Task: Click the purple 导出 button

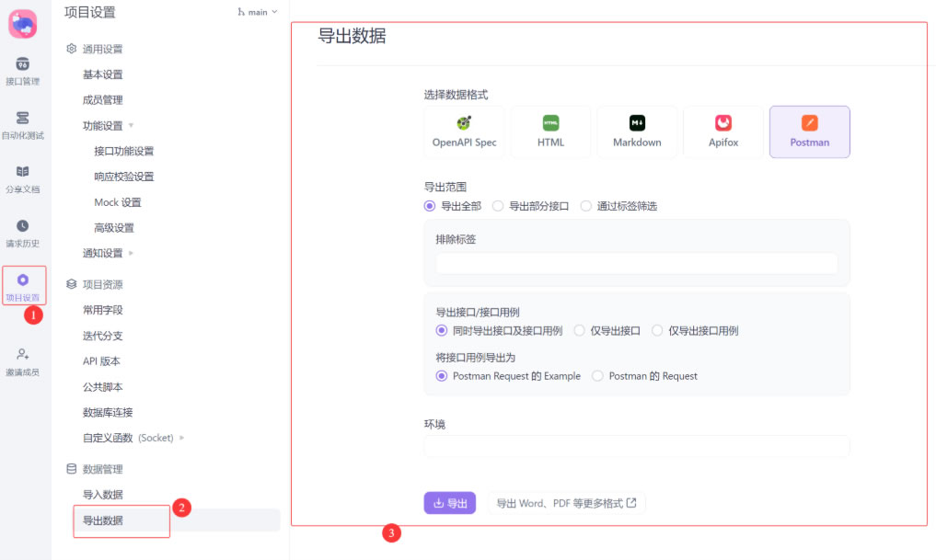Action: 449,503
